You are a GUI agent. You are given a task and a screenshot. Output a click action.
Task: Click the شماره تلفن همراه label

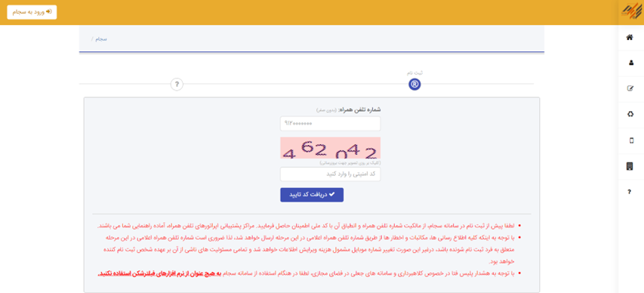(x=359, y=109)
